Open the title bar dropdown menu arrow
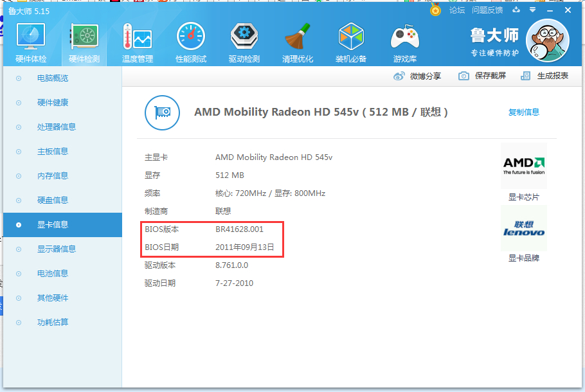Image resolution: width=585 pixels, height=392 pixels. 533,10
